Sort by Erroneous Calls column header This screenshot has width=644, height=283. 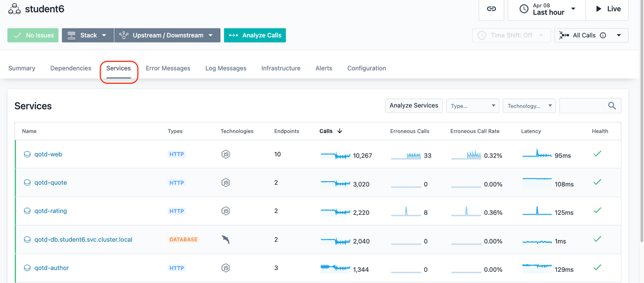(x=409, y=131)
